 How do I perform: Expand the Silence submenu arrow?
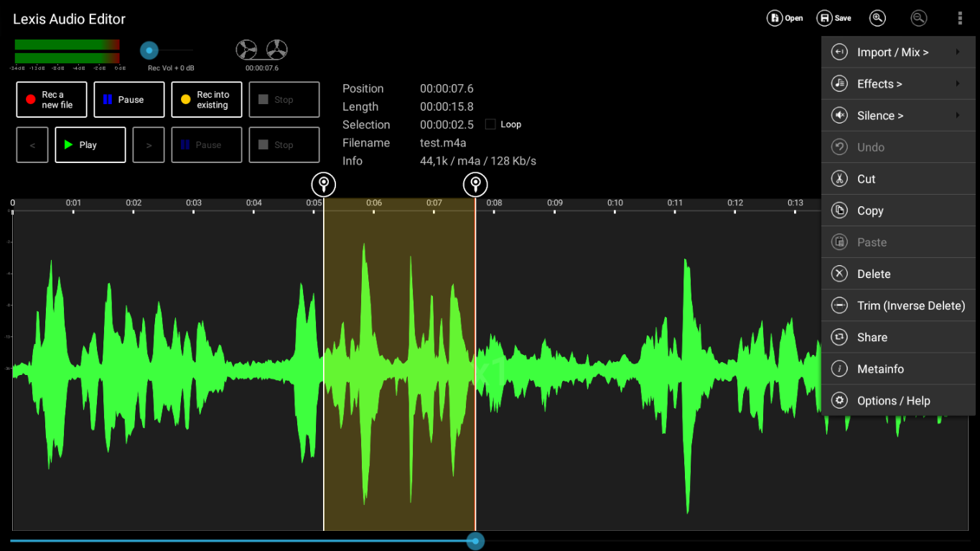click(x=958, y=116)
